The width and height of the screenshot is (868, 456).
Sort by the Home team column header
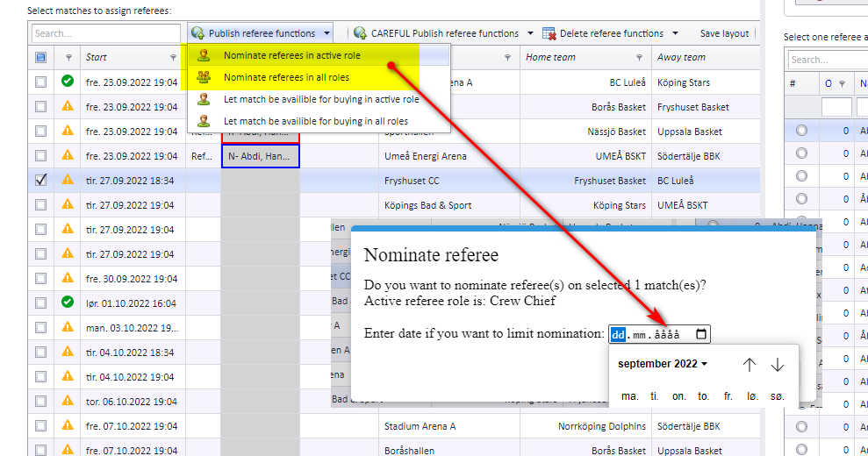(x=550, y=58)
